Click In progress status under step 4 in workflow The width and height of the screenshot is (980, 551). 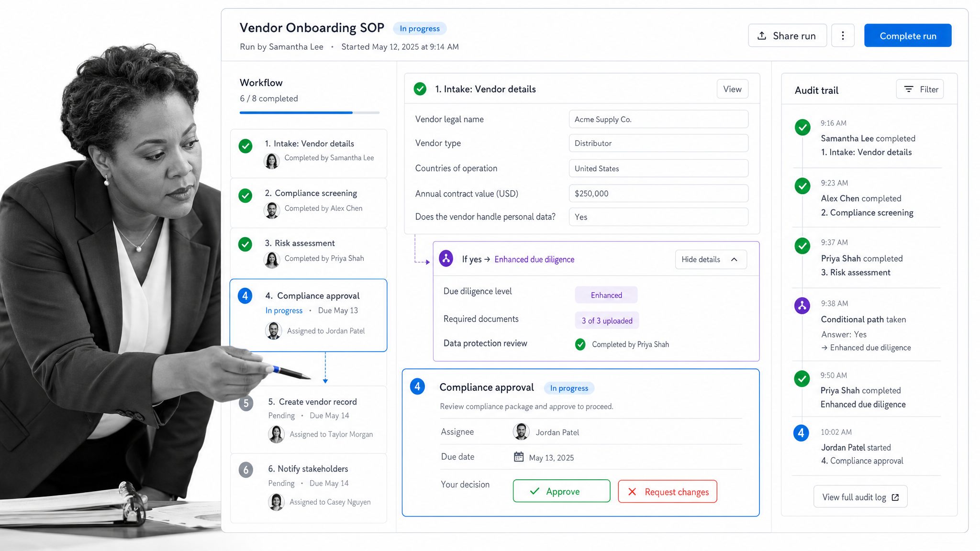pos(284,310)
